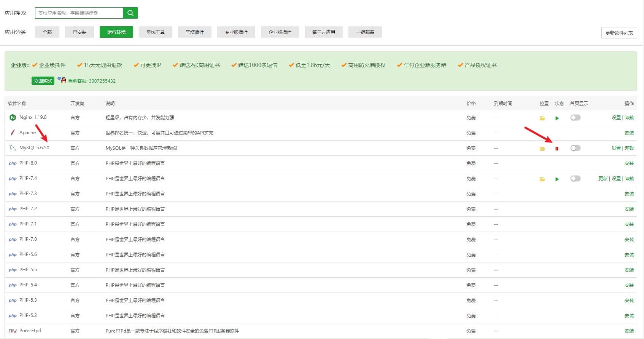The image size is (644, 339).
Task: Open PHP-7.4 设置 link
Action: pos(616,179)
